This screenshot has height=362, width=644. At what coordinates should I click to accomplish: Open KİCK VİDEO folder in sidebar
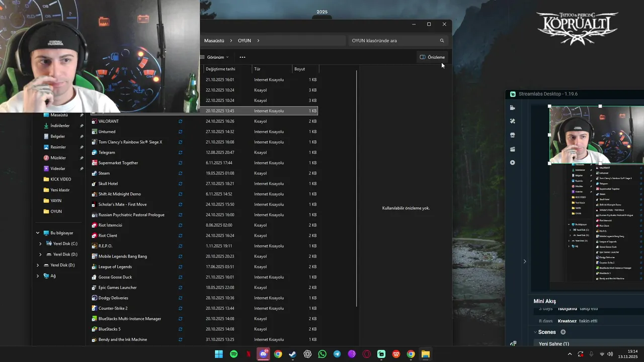pyautogui.click(x=61, y=179)
